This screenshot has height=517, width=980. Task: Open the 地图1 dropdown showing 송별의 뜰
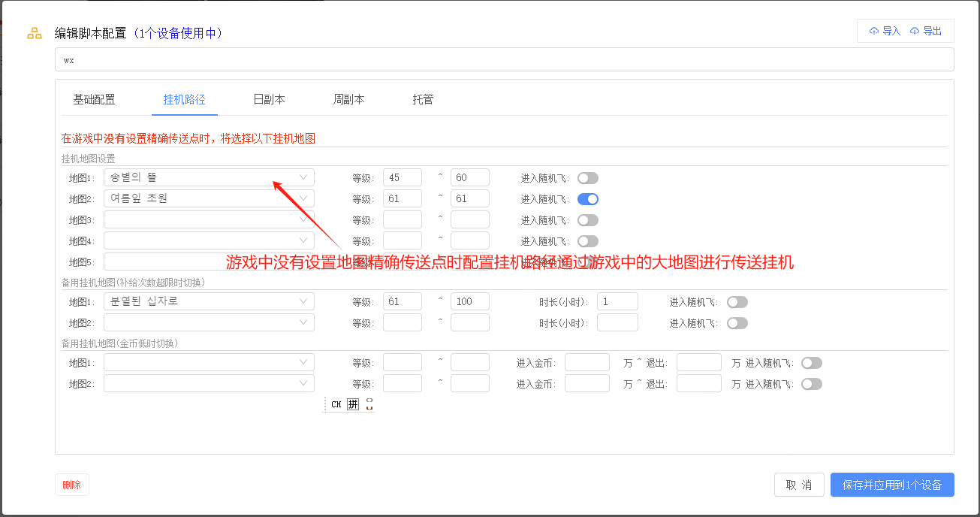[x=209, y=177]
